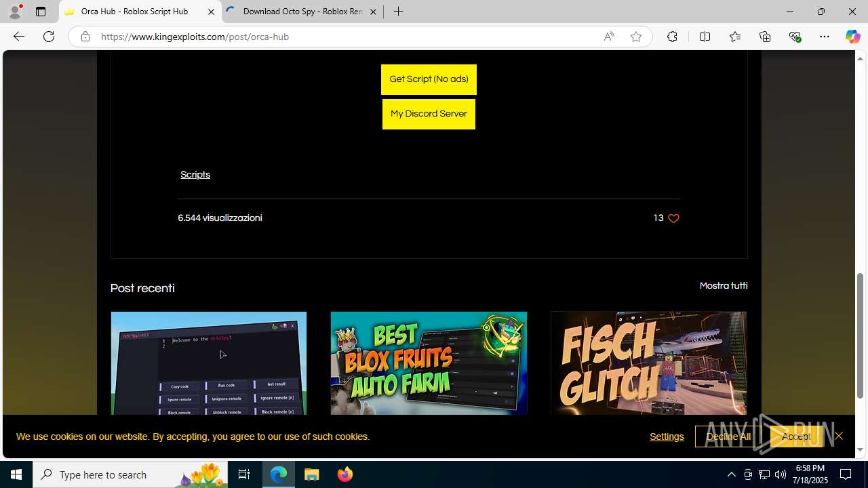Open the tab actions menu icon
Screen dimensions: 868x488
[x=41, y=12]
